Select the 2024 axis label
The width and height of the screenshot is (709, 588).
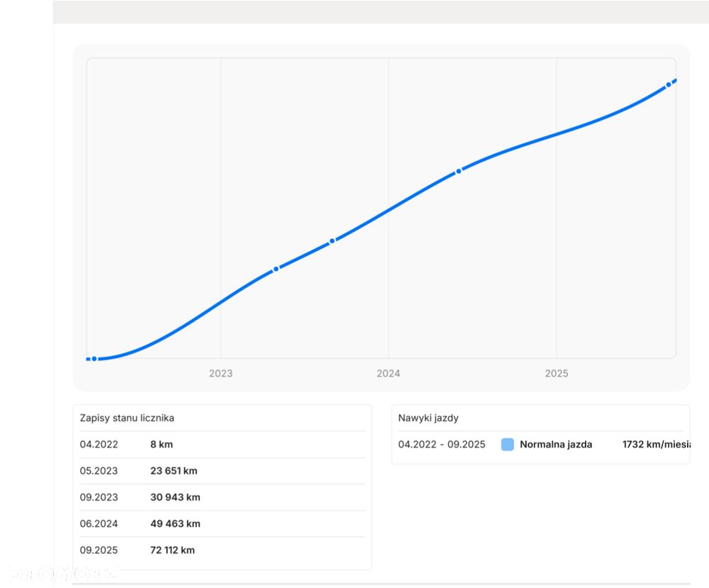pyautogui.click(x=389, y=373)
